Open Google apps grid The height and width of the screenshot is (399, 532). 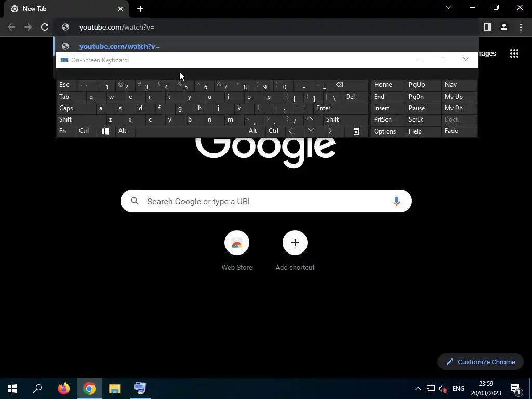coord(514,54)
